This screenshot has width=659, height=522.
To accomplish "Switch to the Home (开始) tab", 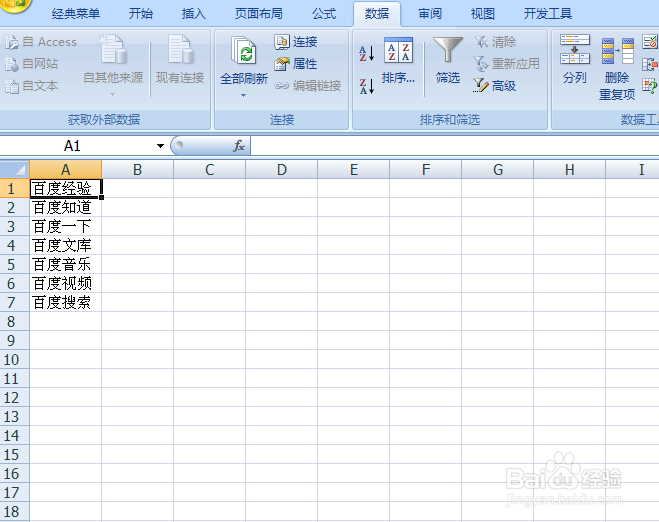I will [x=141, y=14].
